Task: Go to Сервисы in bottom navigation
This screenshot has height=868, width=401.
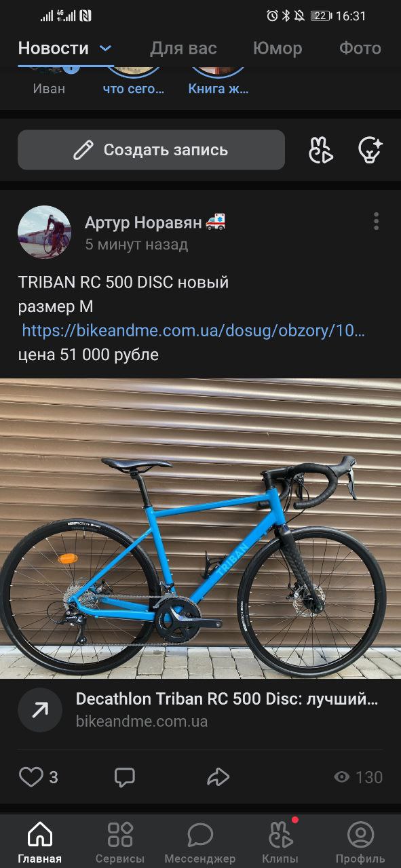Action: 120,842
